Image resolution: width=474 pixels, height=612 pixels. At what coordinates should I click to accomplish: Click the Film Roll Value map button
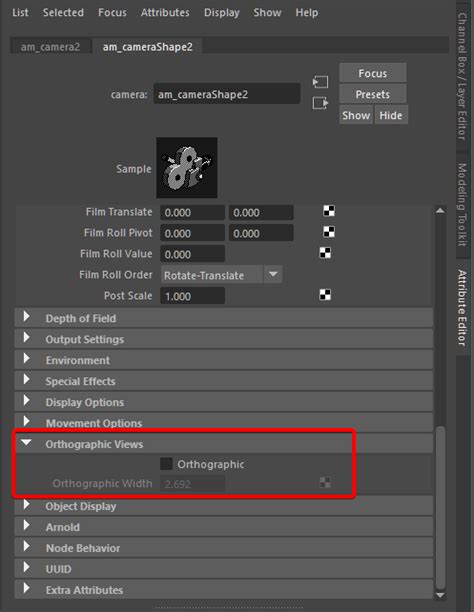[x=325, y=253]
